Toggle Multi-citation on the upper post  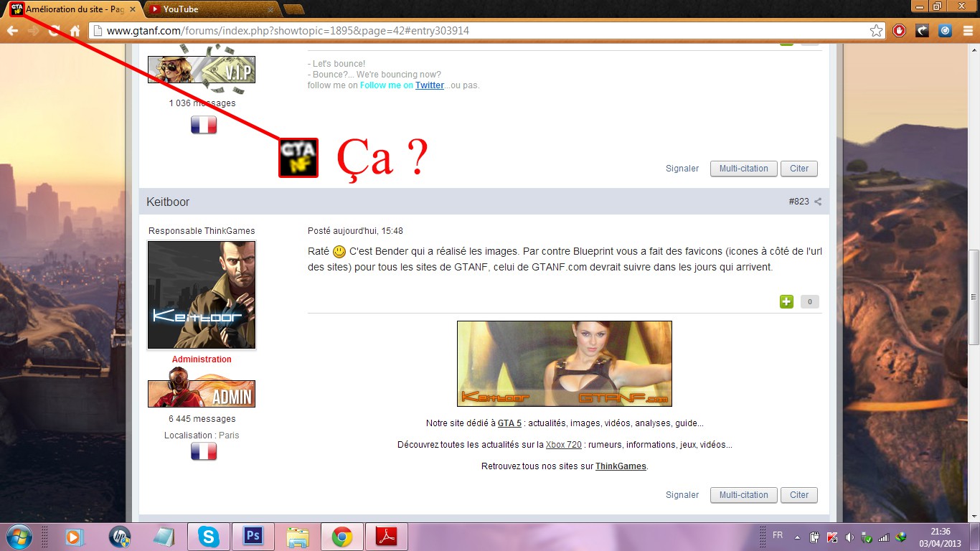point(743,169)
